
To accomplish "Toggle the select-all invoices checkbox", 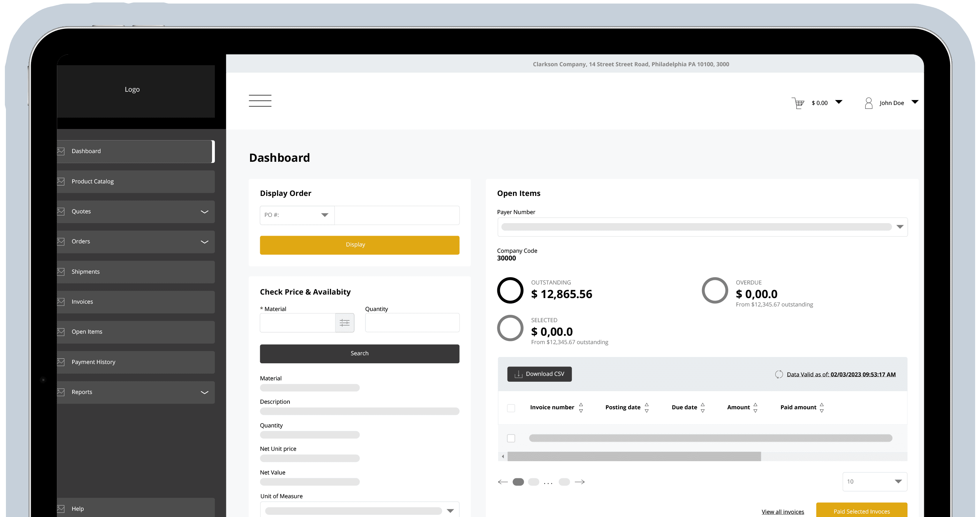I will pyautogui.click(x=511, y=408).
